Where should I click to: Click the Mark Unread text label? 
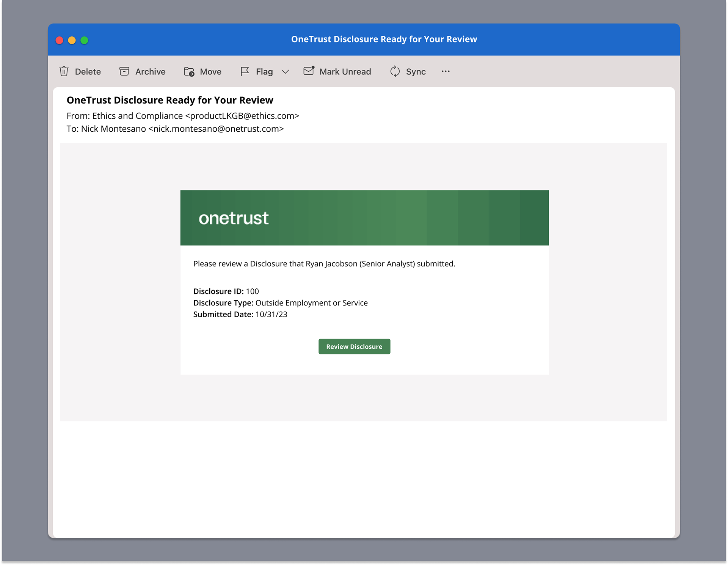pyautogui.click(x=345, y=72)
